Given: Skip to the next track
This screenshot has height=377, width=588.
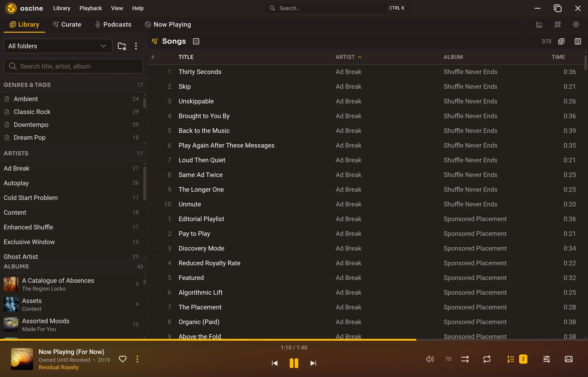Looking at the screenshot, I should click(x=313, y=363).
